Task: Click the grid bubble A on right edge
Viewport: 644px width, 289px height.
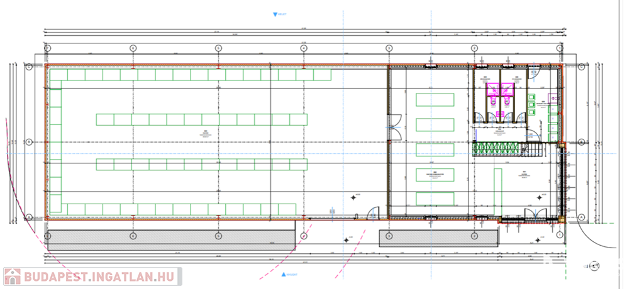Action: [581, 217]
